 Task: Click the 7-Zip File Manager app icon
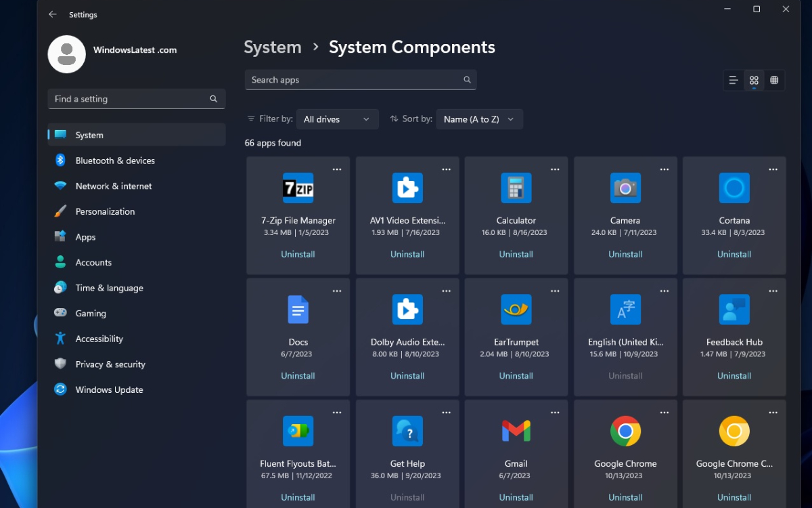pyautogui.click(x=298, y=188)
